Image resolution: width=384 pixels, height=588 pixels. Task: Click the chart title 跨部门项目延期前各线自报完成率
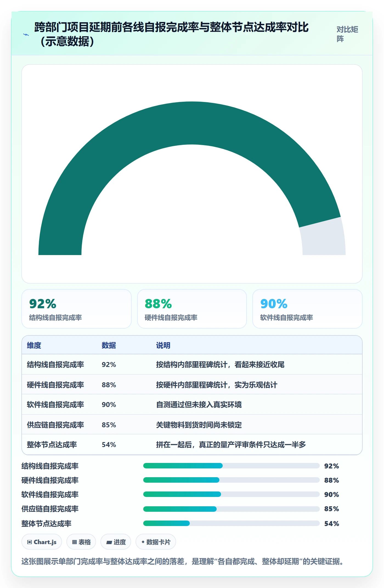point(171,34)
